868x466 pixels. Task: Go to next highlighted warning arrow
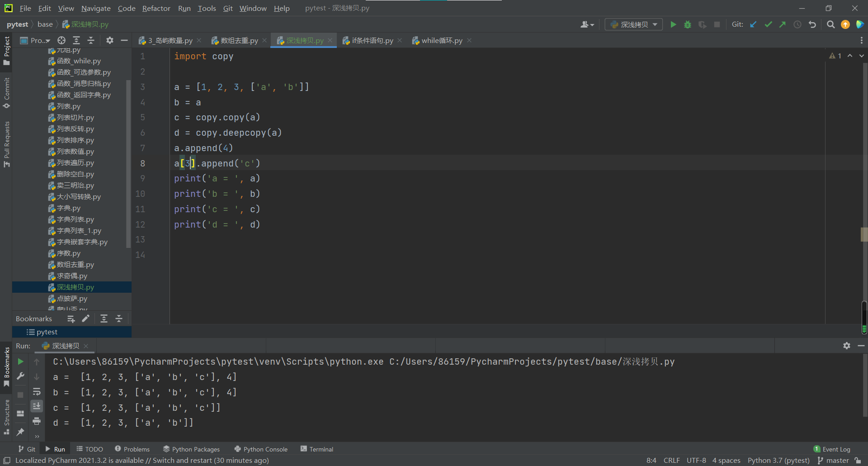pos(862,56)
